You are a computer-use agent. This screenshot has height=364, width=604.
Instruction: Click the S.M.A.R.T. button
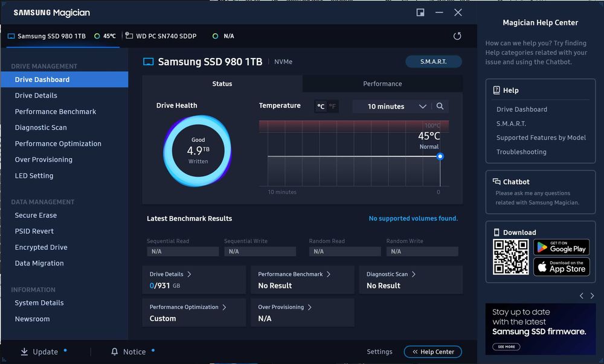[x=433, y=62]
